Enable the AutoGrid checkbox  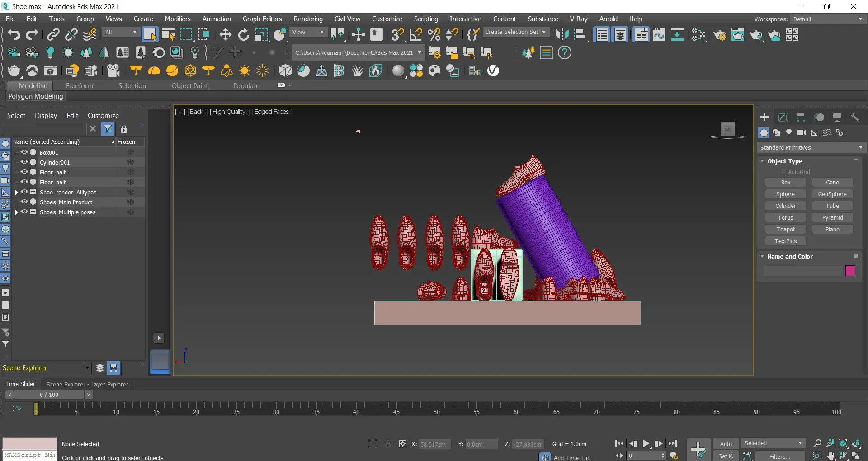click(783, 172)
